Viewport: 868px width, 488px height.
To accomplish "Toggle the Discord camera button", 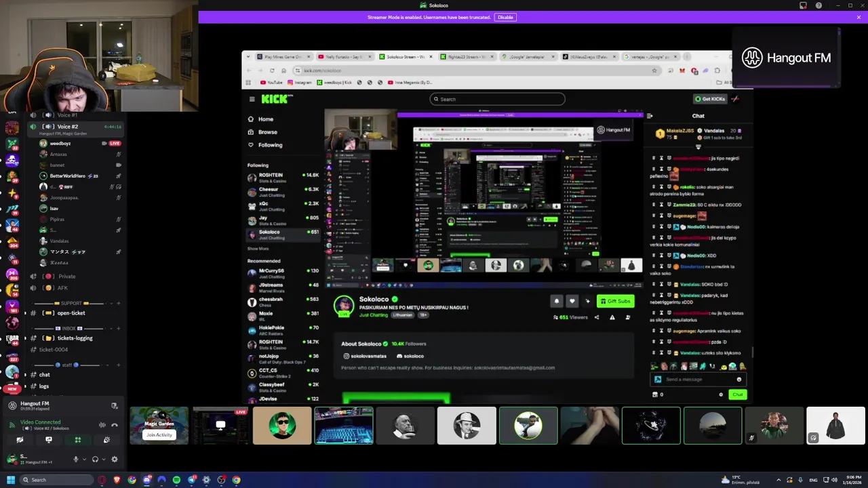I will click(x=20, y=440).
